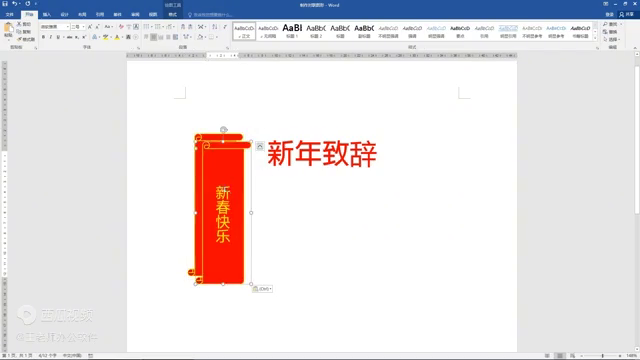
Task: Toggle Superscript formatting
Action: [x=84, y=37]
